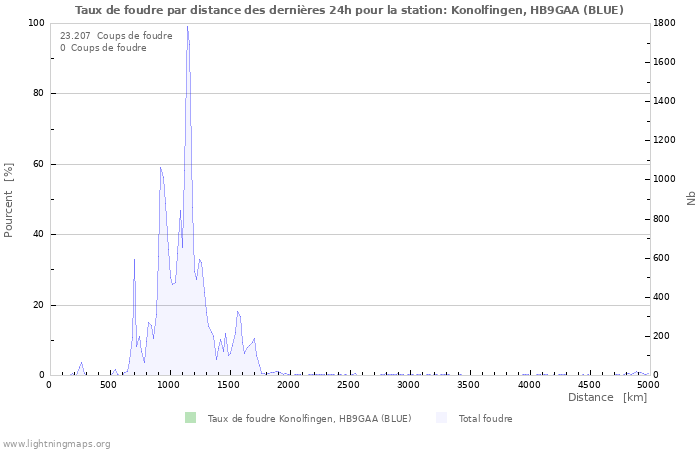Click the 'Nb' right axis label

[692, 198]
